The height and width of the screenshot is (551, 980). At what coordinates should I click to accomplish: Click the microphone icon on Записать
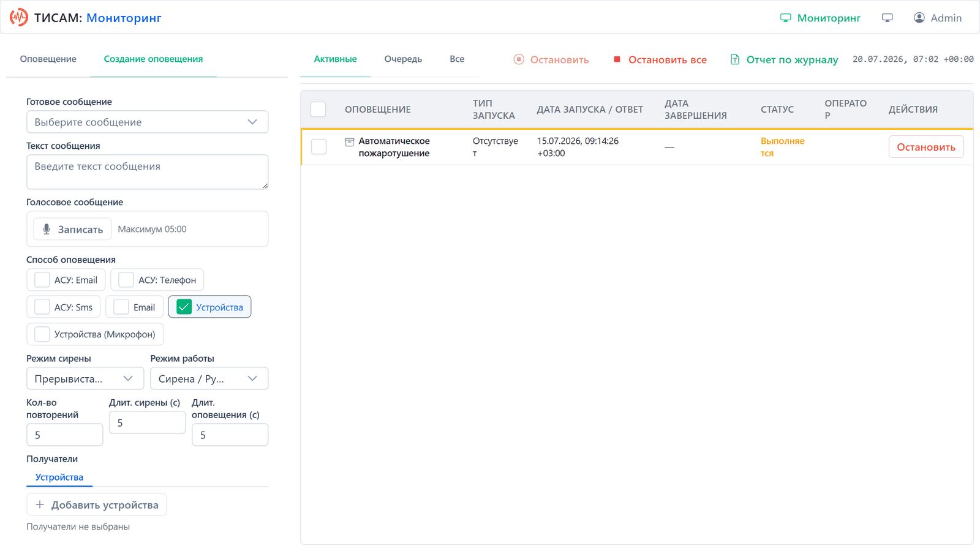pyautogui.click(x=47, y=229)
